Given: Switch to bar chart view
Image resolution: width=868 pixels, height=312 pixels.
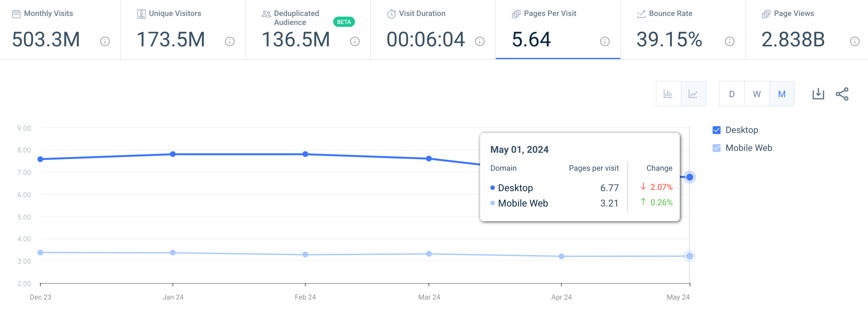Looking at the screenshot, I should 668,94.
